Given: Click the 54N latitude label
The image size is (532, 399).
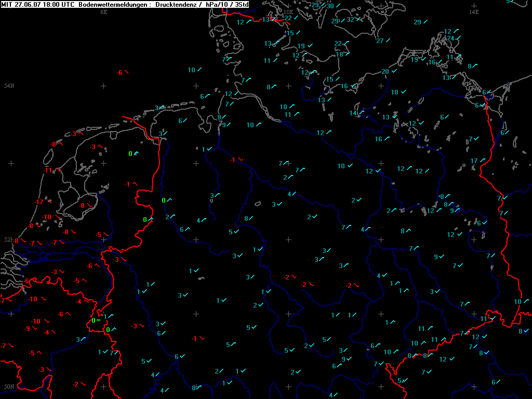Looking at the screenshot, I should [x=9, y=86].
